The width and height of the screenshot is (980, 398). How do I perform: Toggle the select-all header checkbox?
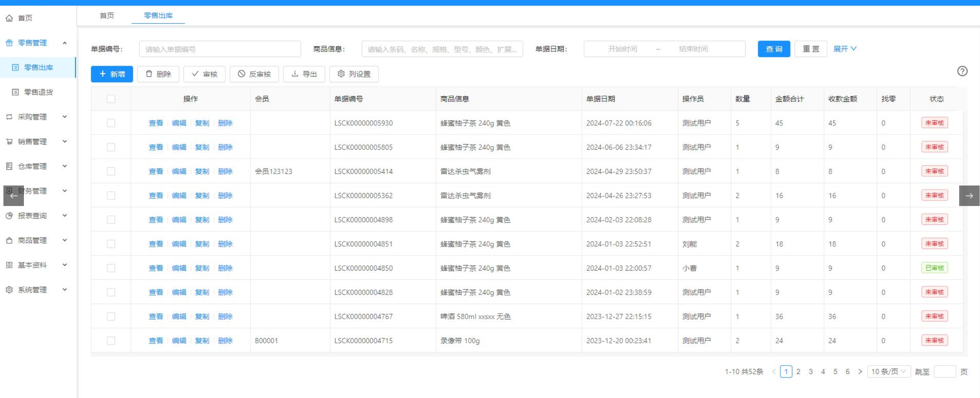coord(111,99)
